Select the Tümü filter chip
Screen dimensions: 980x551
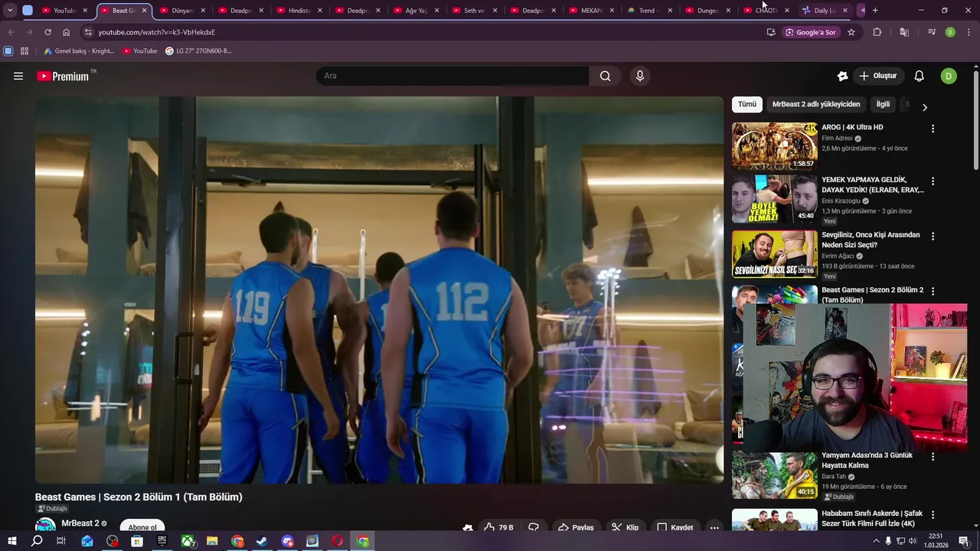coord(747,104)
